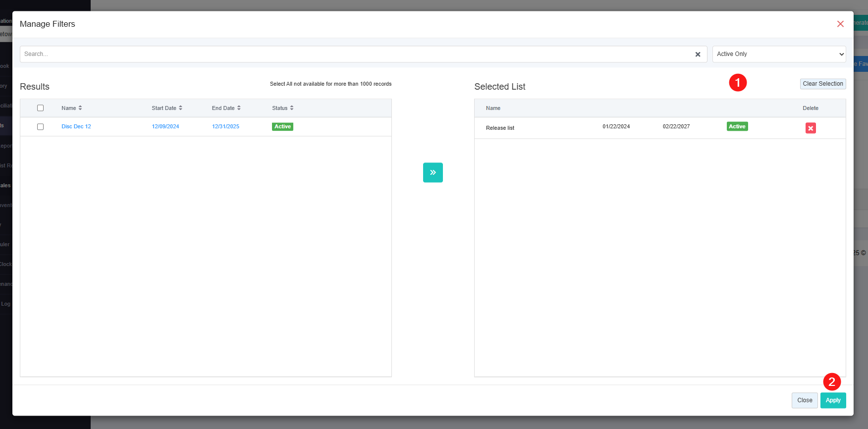This screenshot has width=868, height=429.
Task: Click the Clear Selection button
Action: point(822,84)
